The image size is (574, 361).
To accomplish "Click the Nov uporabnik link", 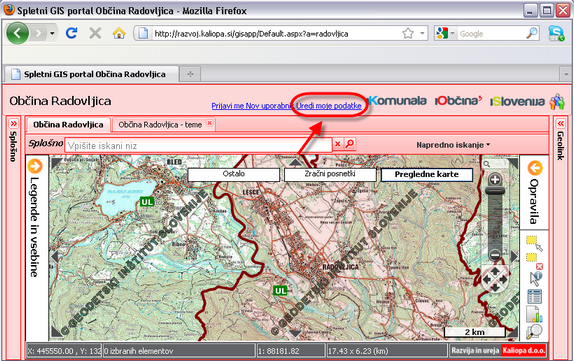I will (269, 106).
